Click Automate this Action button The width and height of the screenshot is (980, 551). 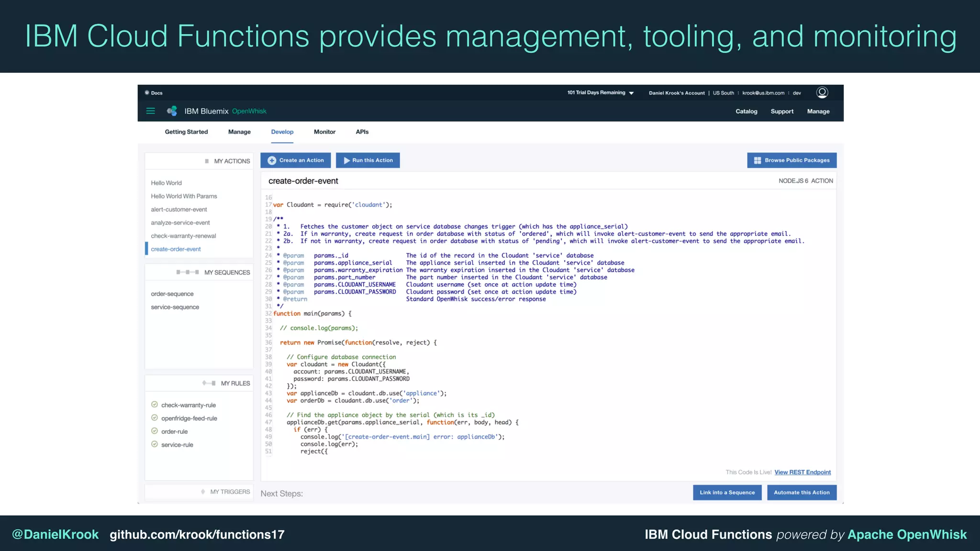802,493
